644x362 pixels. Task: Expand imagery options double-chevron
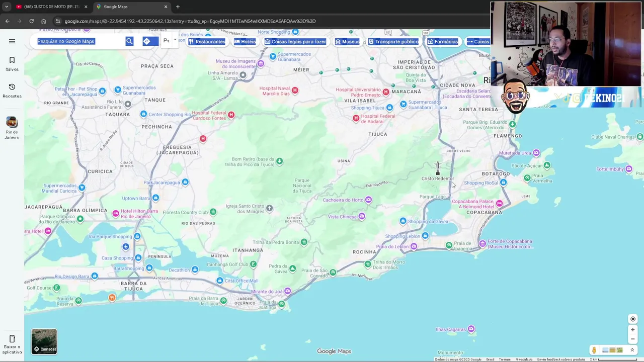coord(632,350)
